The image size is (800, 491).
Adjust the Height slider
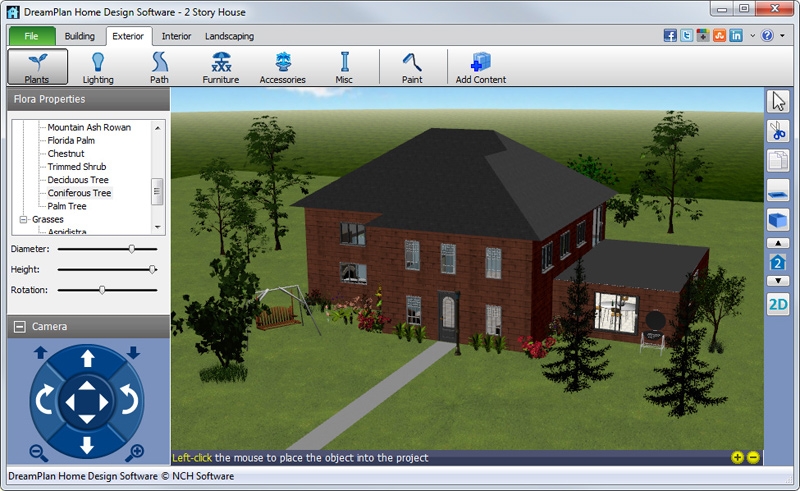coord(152,269)
